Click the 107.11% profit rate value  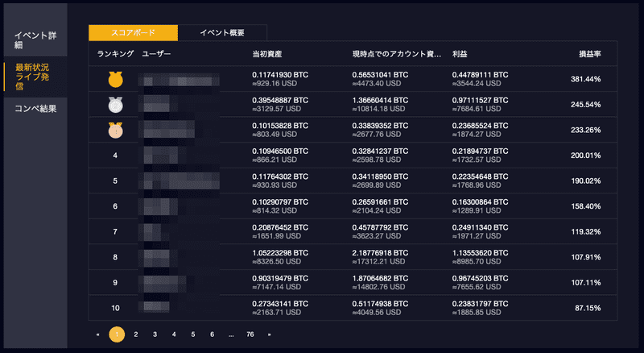click(x=586, y=283)
